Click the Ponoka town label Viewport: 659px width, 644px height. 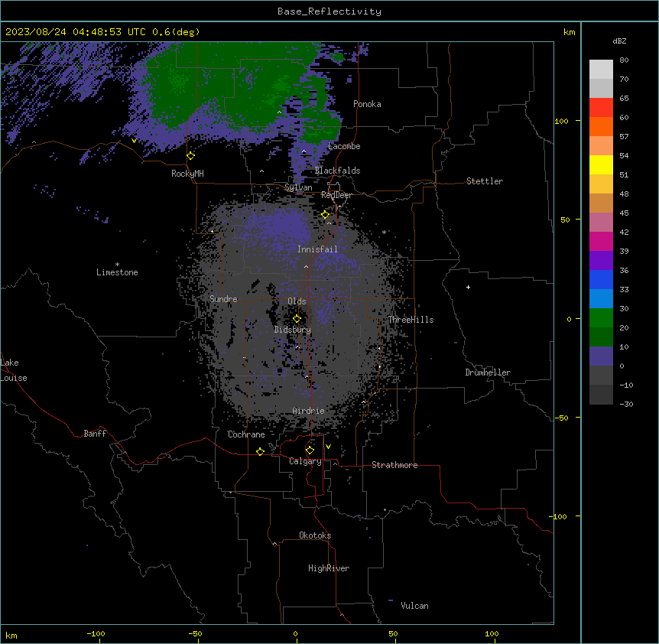click(x=367, y=104)
